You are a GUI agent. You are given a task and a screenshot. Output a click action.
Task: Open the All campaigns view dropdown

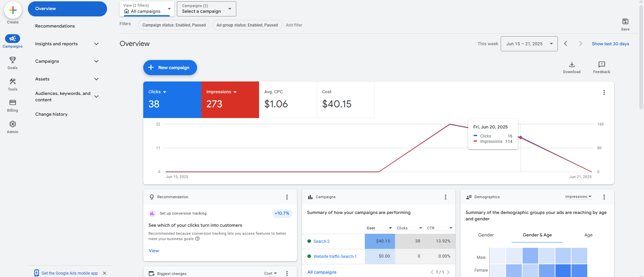[x=147, y=9]
